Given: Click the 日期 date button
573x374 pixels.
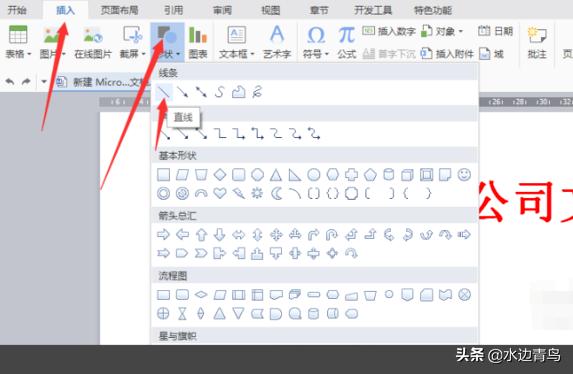Looking at the screenshot, I should [495, 31].
